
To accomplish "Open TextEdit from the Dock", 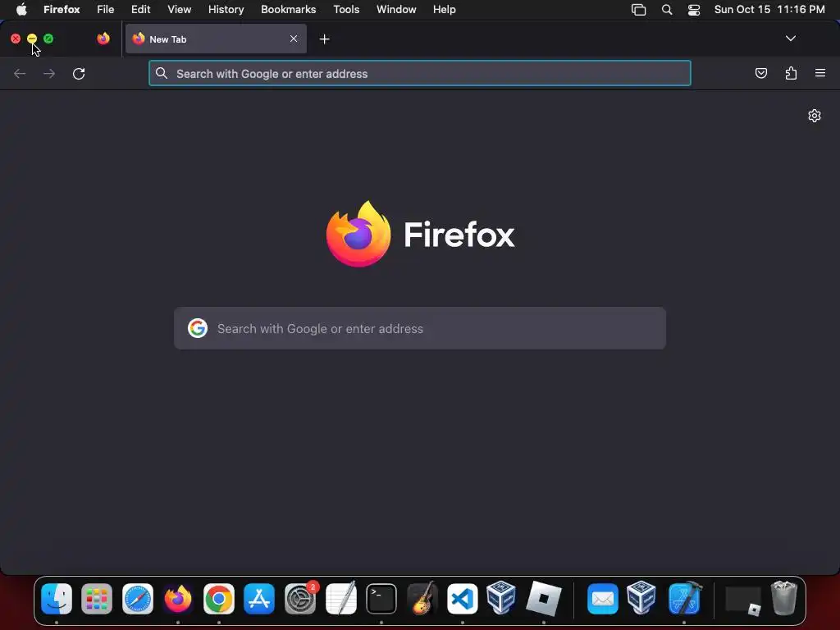I will pyautogui.click(x=340, y=598).
